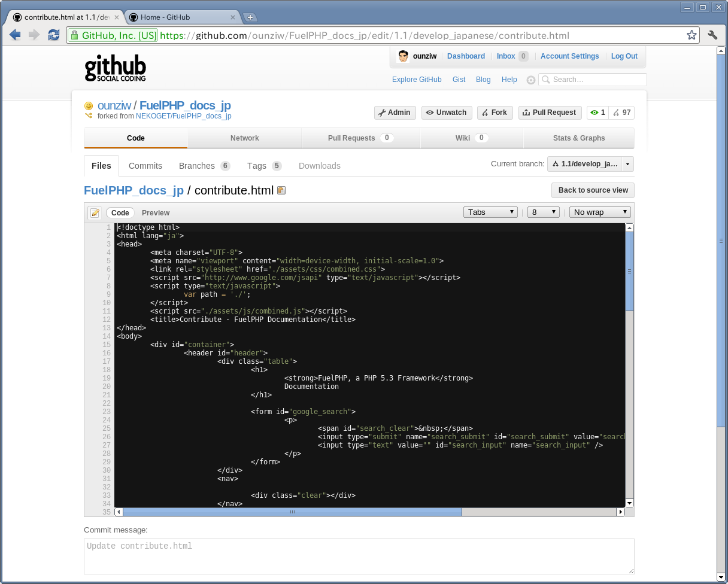The image size is (728, 584).
Task: Open a new browser tab
Action: tap(250, 17)
